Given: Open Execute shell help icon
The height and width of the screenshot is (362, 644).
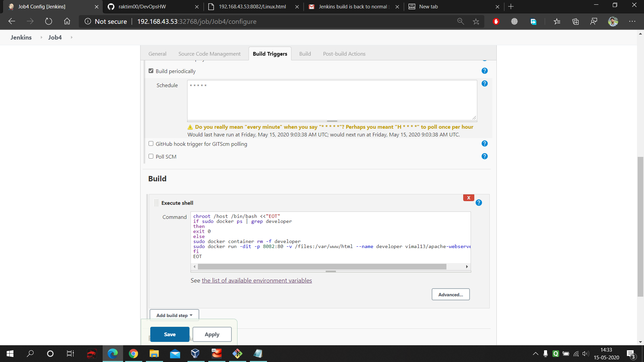Looking at the screenshot, I should 479,203.
